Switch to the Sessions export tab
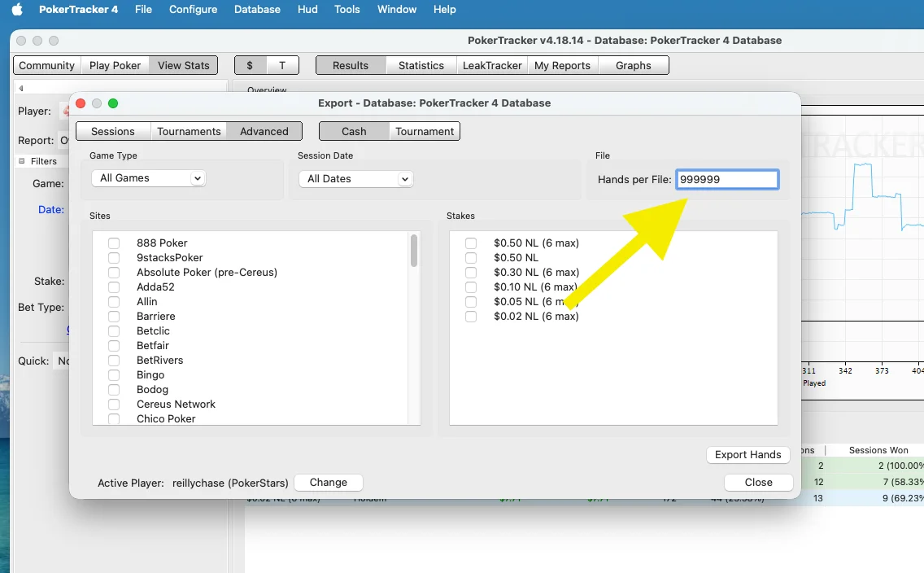 point(113,131)
